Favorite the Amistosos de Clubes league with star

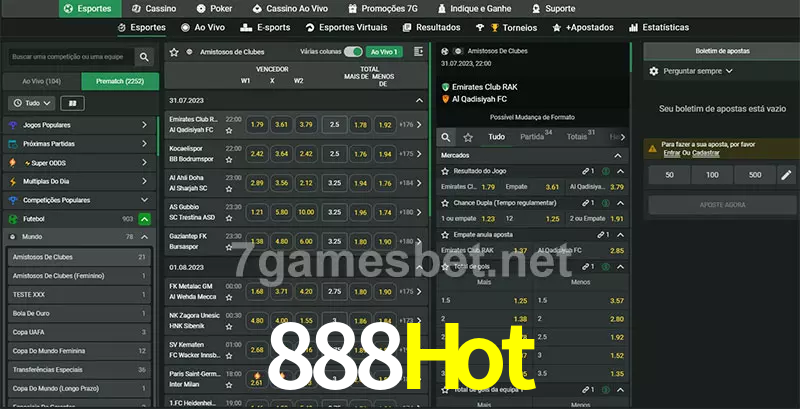174,50
